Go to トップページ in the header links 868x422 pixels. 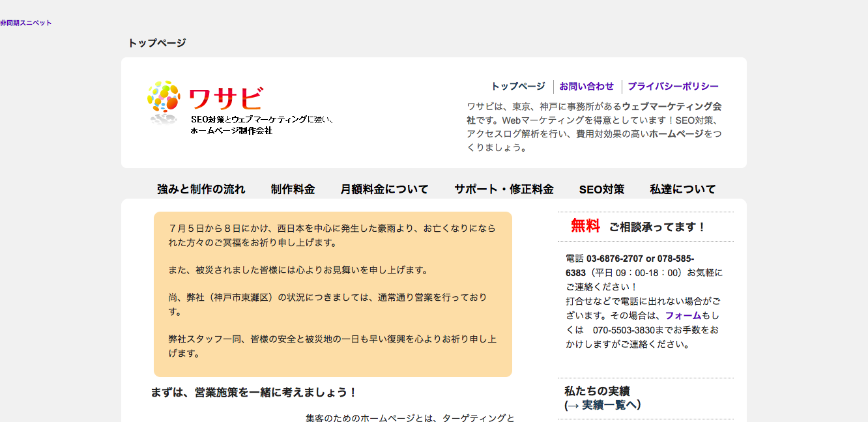[518, 86]
